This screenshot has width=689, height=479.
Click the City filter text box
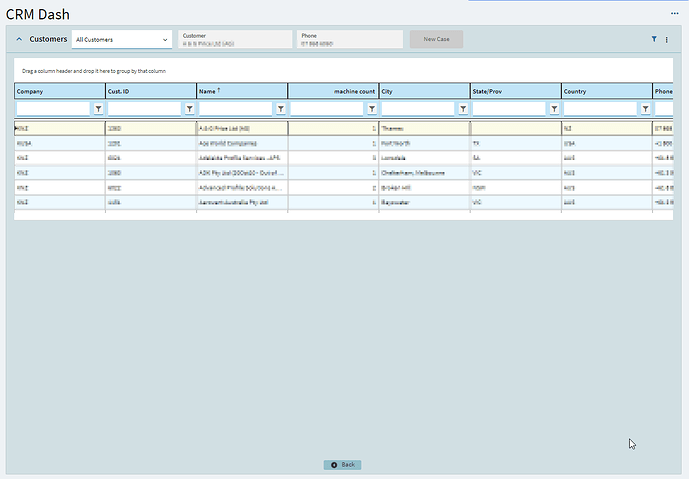coord(418,109)
